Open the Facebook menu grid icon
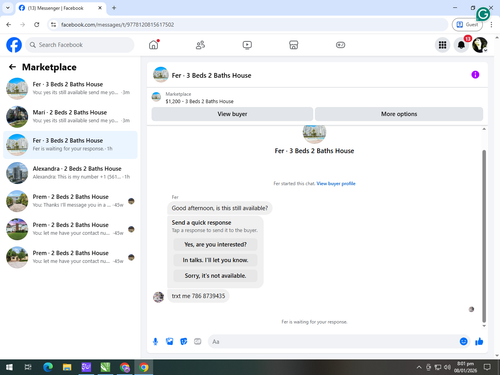Image resolution: width=500 pixels, height=375 pixels. [x=442, y=45]
